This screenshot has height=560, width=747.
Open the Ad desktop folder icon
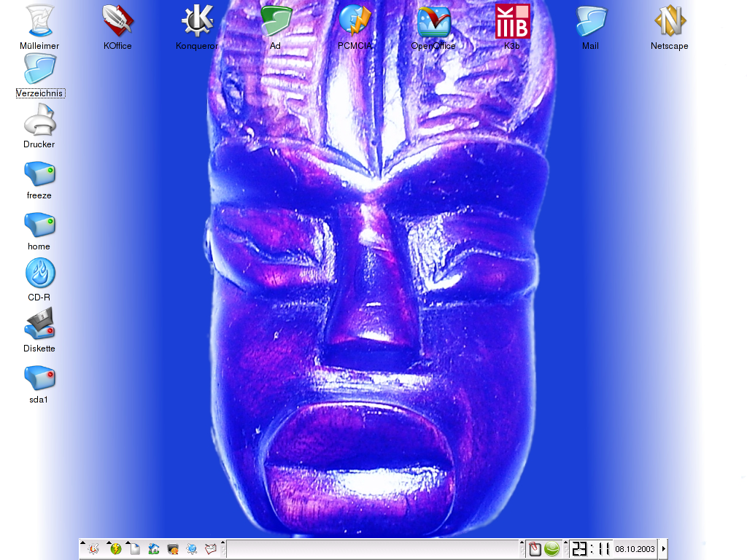click(x=275, y=20)
